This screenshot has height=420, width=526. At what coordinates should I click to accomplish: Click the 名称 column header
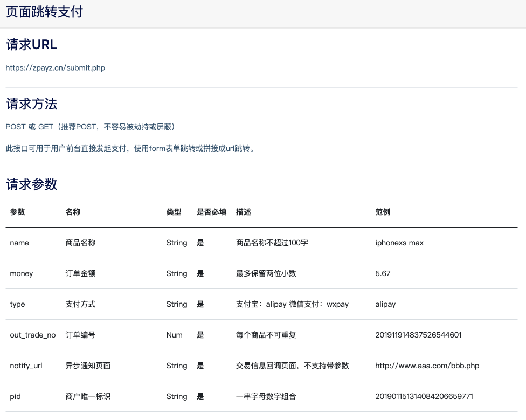(x=73, y=212)
